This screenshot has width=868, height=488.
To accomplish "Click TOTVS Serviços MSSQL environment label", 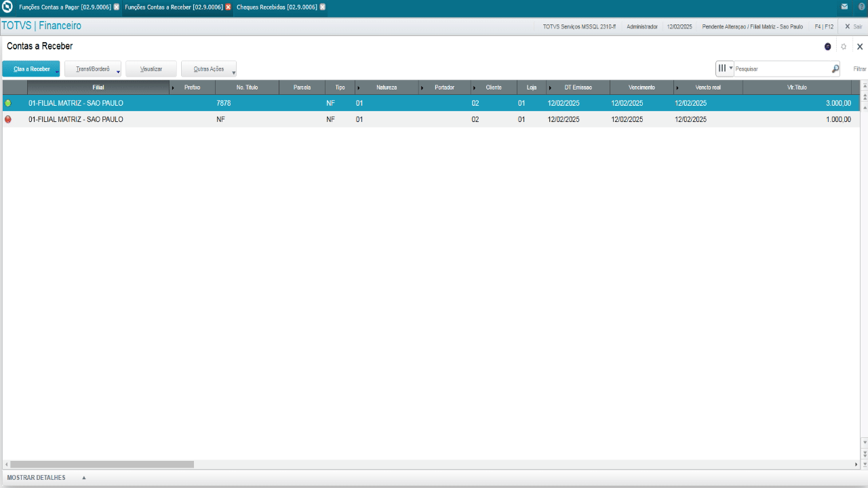I will (579, 26).
